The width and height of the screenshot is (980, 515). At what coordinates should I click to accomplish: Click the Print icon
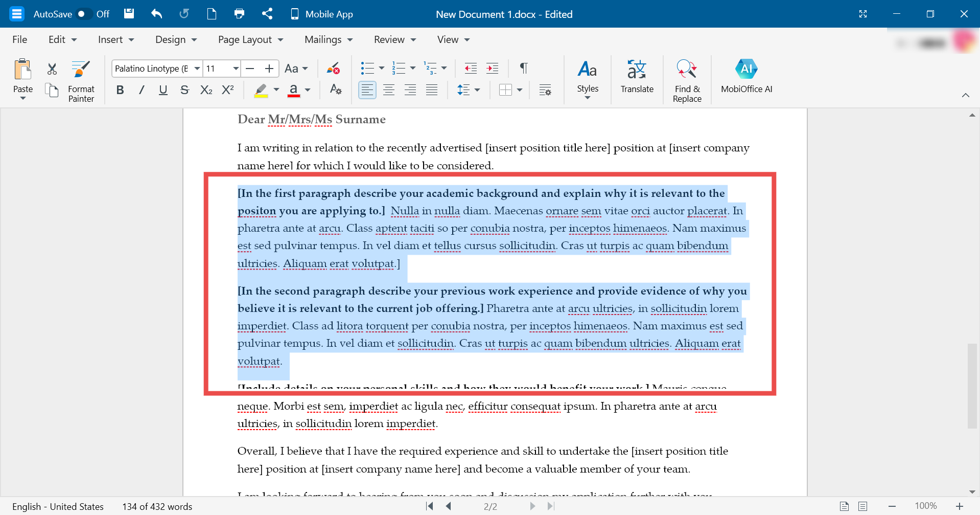click(239, 14)
